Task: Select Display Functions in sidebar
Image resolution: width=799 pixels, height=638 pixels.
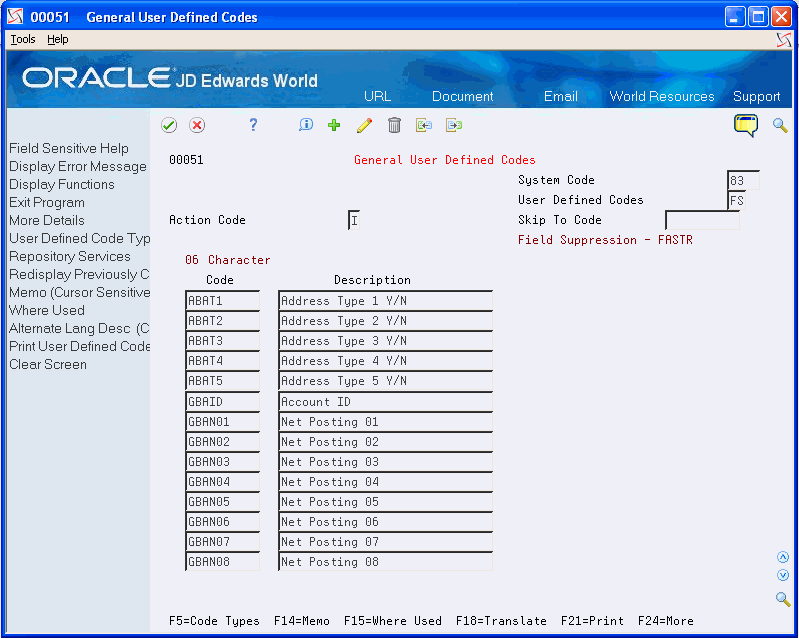Action: (62, 184)
